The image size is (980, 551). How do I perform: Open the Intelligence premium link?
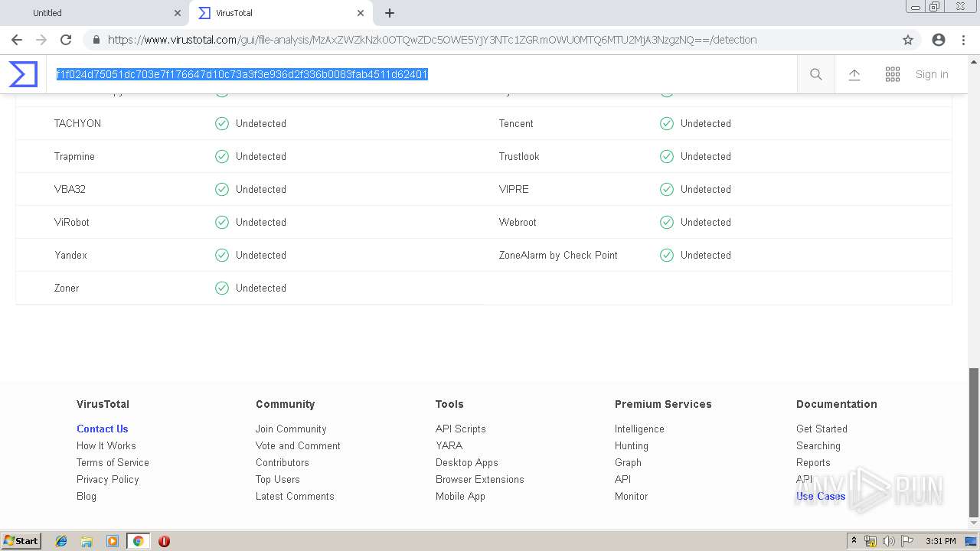point(639,429)
